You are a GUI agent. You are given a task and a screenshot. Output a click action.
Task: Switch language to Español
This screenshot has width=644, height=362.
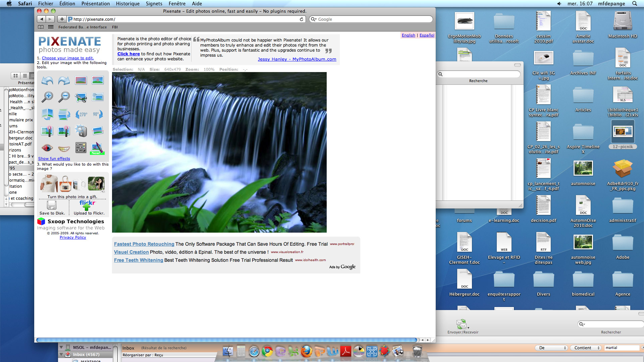427,35
